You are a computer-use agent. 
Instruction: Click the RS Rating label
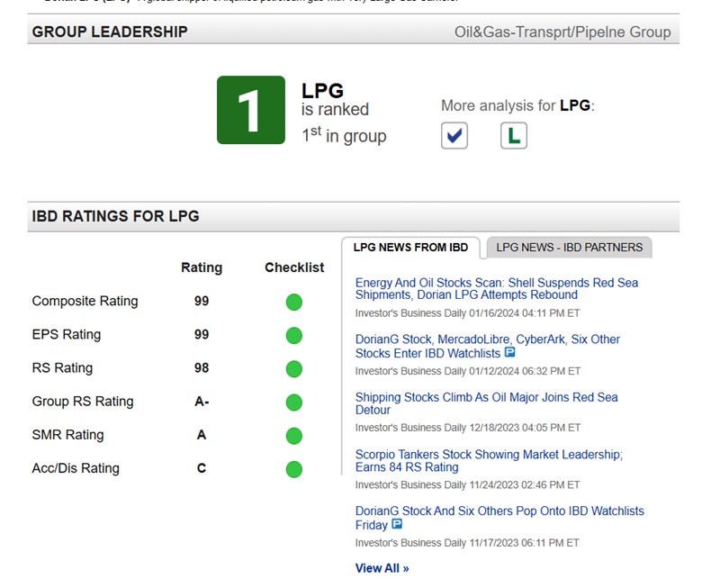point(63,368)
